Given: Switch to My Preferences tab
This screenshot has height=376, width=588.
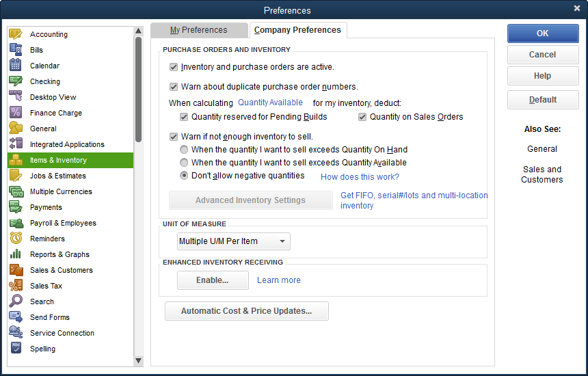Looking at the screenshot, I should (199, 30).
